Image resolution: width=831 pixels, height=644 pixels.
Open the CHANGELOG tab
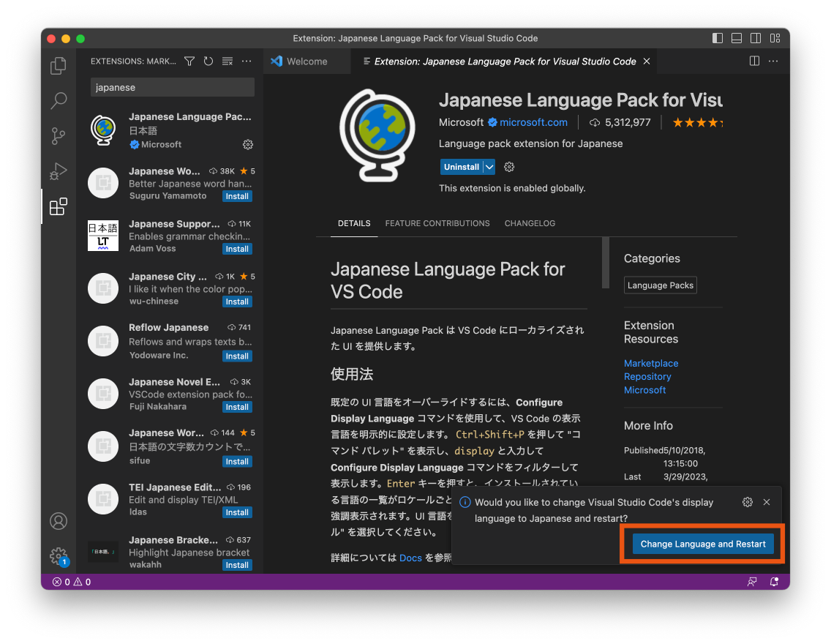click(x=530, y=223)
